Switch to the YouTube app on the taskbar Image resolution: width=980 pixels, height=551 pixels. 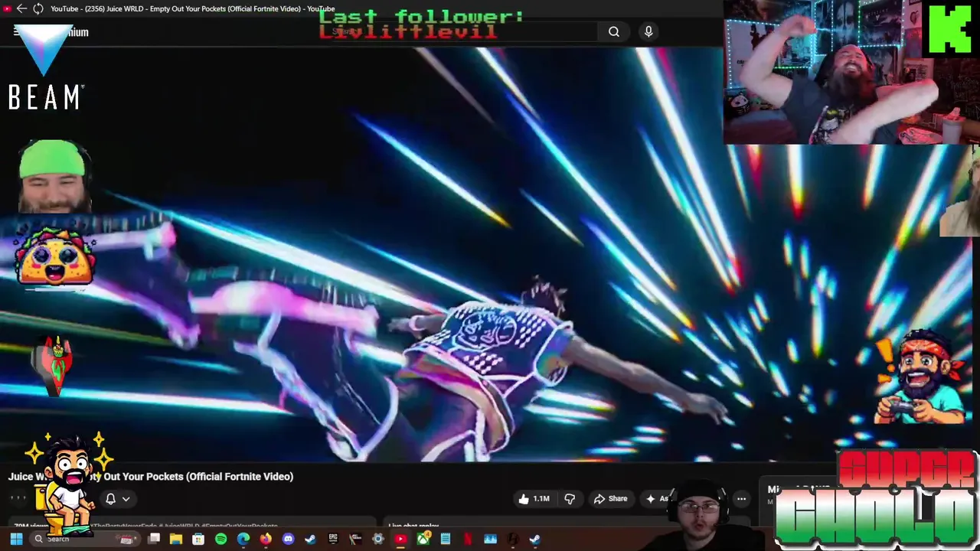pos(400,540)
